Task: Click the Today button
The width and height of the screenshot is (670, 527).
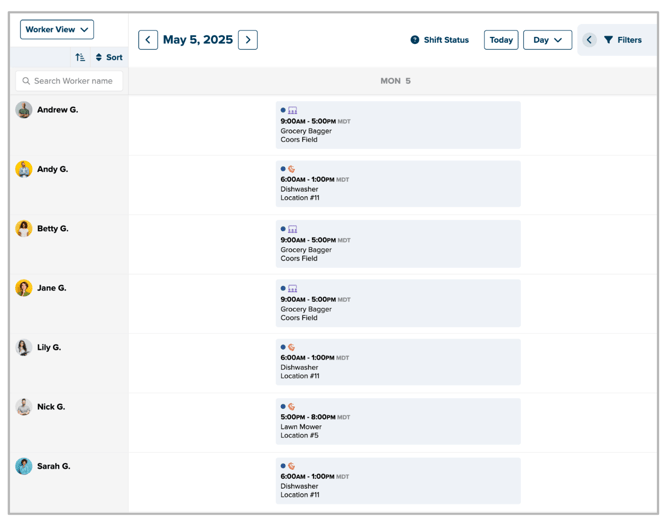Action: [501, 40]
